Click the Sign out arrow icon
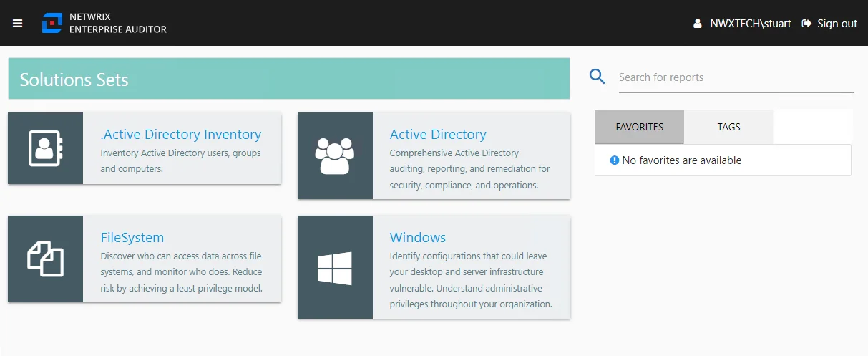 click(806, 24)
